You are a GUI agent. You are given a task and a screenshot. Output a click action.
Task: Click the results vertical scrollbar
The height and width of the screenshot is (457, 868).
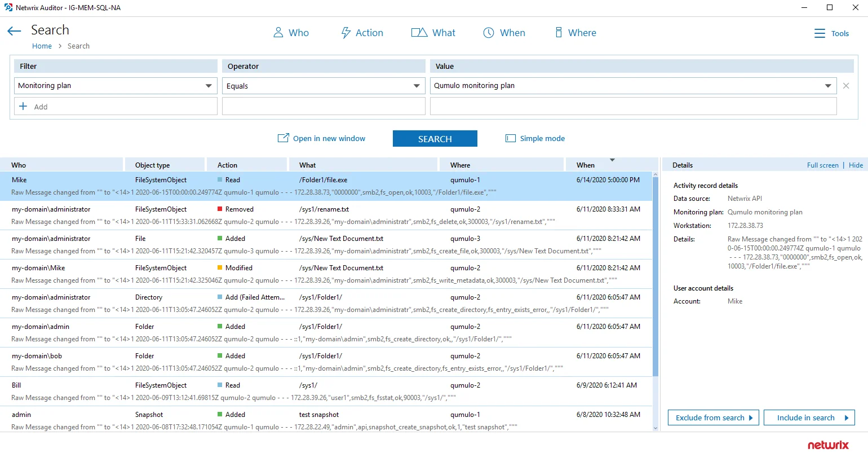(x=655, y=276)
